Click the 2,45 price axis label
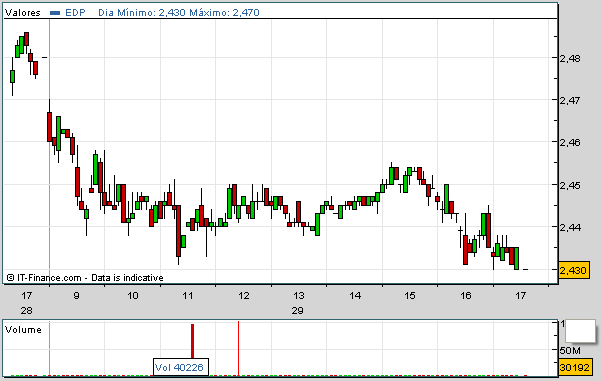This screenshot has width=602, height=381. 570,185
